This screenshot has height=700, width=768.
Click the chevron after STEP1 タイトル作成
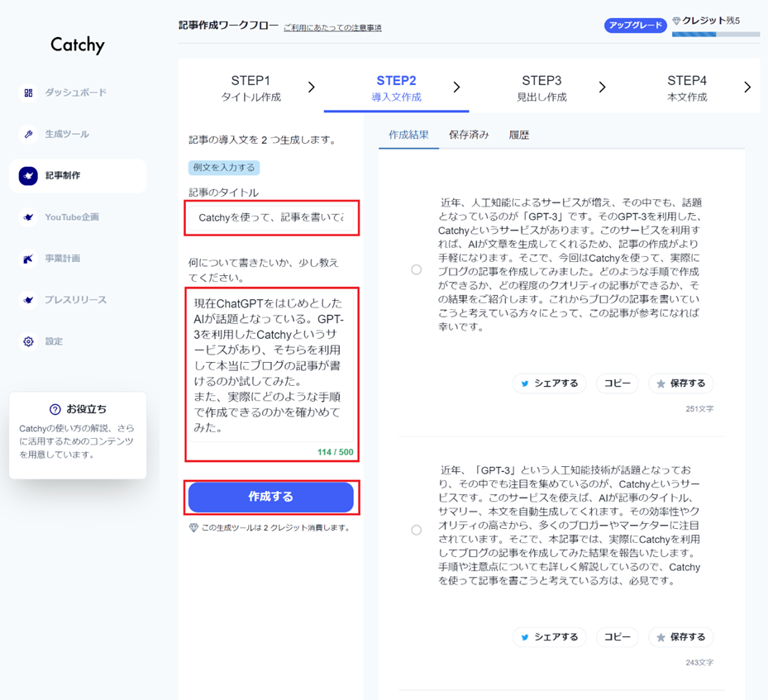[x=312, y=88]
